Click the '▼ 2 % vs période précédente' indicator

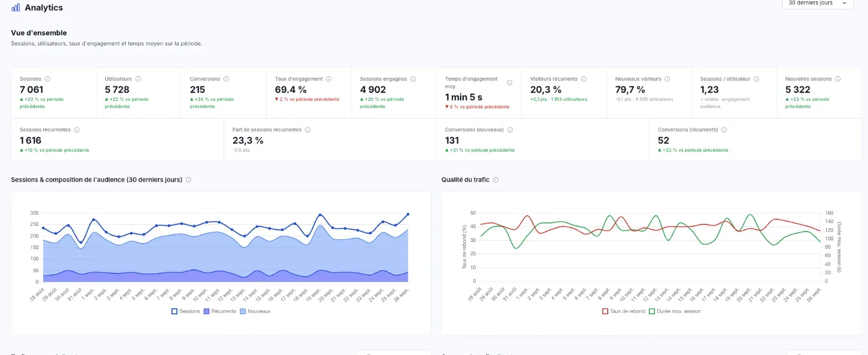pos(307,100)
